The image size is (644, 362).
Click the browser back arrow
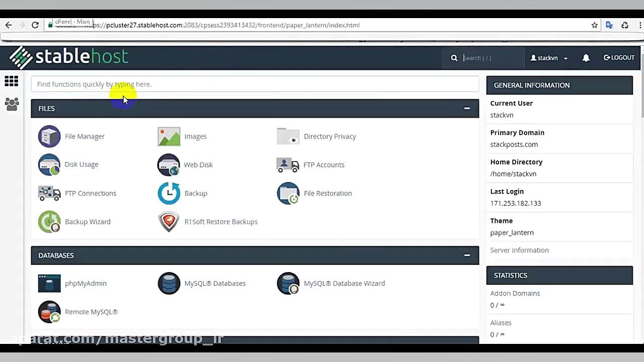[9, 25]
